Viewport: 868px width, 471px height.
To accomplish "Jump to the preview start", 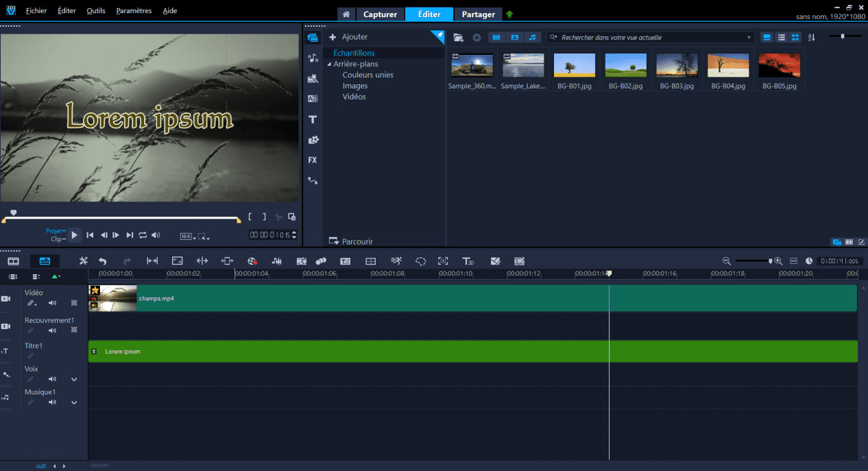I will pyautogui.click(x=90, y=235).
